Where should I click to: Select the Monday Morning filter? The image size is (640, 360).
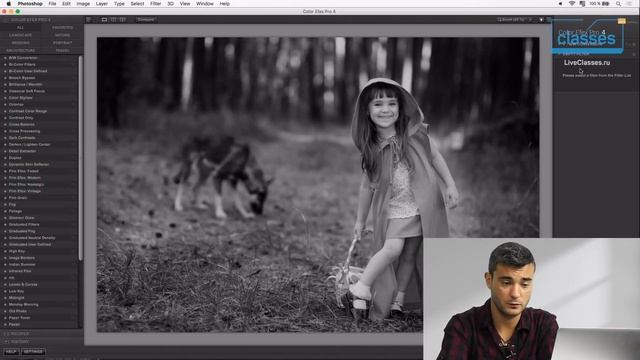point(24,304)
